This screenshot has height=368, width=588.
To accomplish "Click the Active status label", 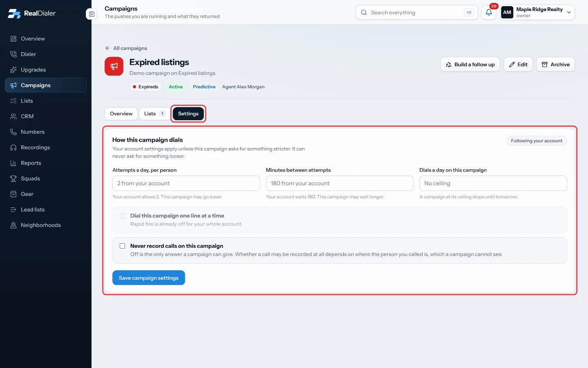I will click(176, 87).
